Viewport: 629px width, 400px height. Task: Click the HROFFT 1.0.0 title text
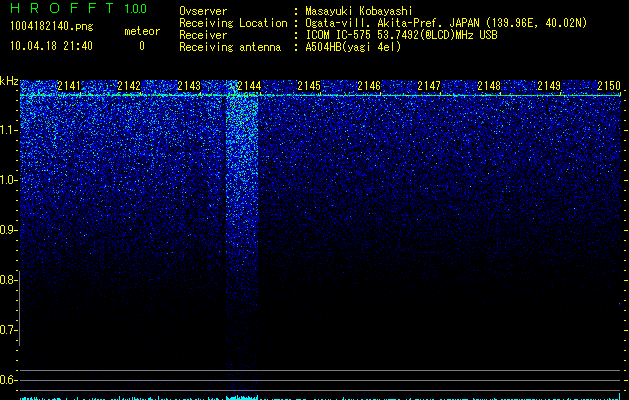(79, 8)
